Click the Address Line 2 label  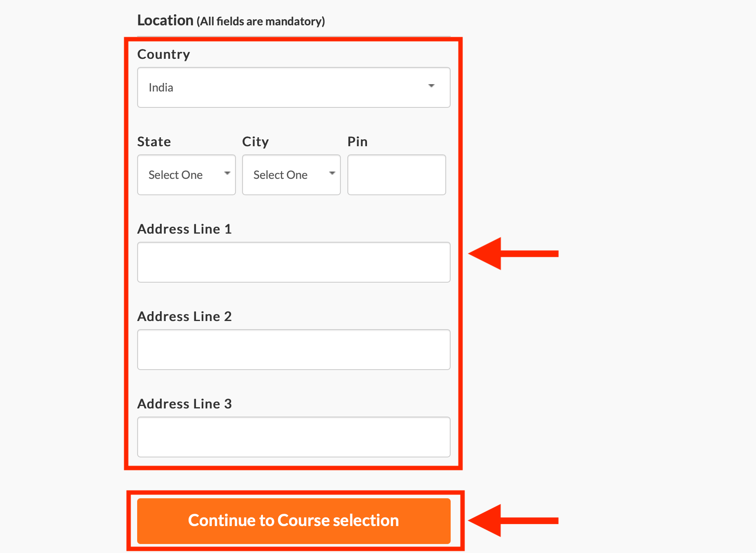click(185, 317)
